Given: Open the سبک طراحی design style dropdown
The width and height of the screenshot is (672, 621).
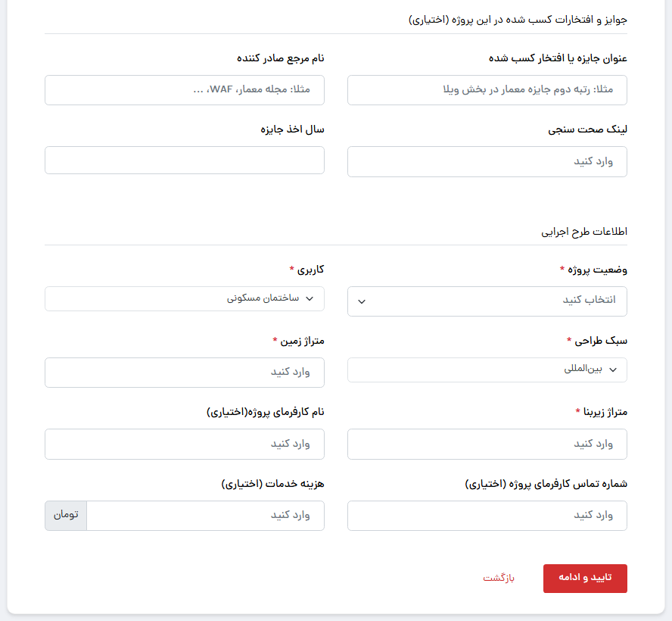Looking at the screenshot, I should [487, 370].
